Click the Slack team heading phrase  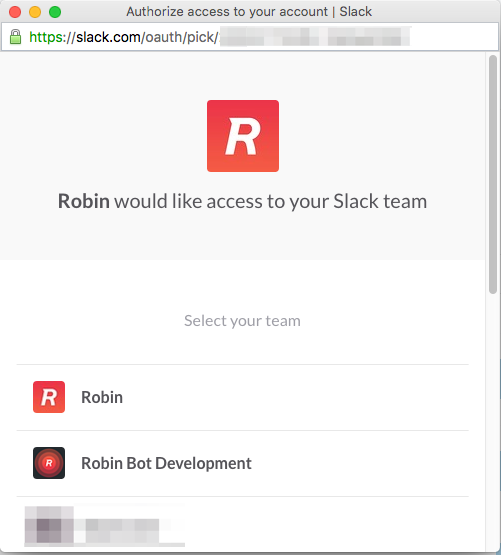point(380,201)
